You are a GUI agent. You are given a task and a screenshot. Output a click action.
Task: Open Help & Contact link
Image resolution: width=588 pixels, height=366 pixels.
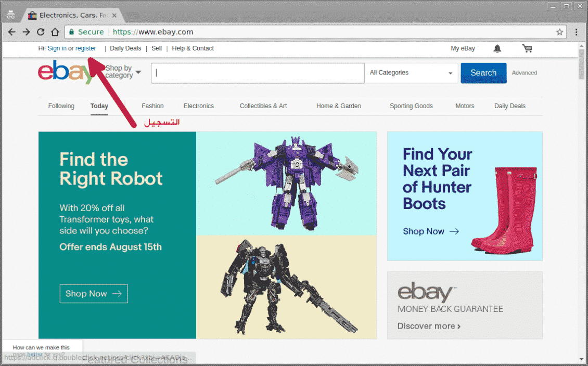click(x=193, y=48)
